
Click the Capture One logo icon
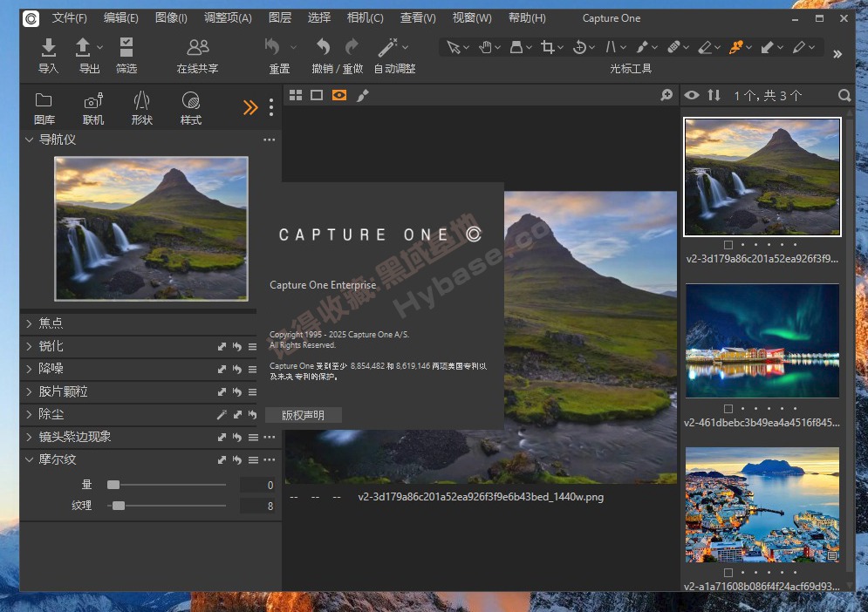(x=31, y=18)
